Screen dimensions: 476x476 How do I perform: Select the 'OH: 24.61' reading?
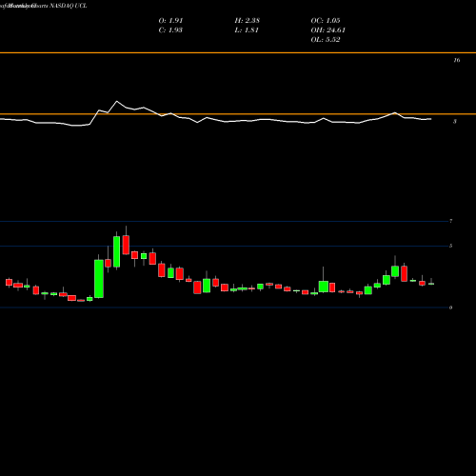click(x=328, y=30)
